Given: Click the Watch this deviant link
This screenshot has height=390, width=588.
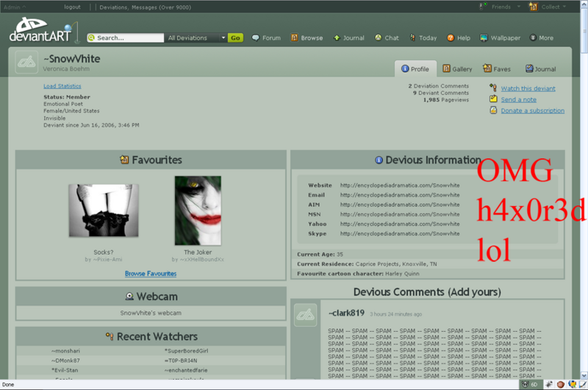Looking at the screenshot, I should coord(528,88).
